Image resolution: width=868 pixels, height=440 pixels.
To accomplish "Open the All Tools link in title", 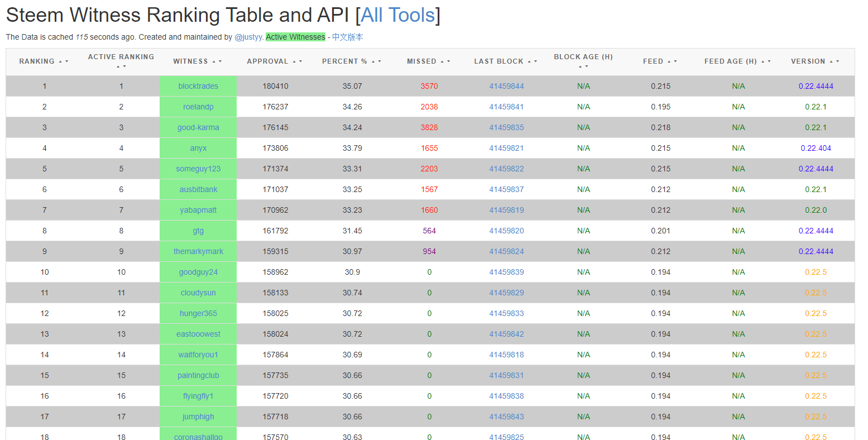I will (397, 15).
